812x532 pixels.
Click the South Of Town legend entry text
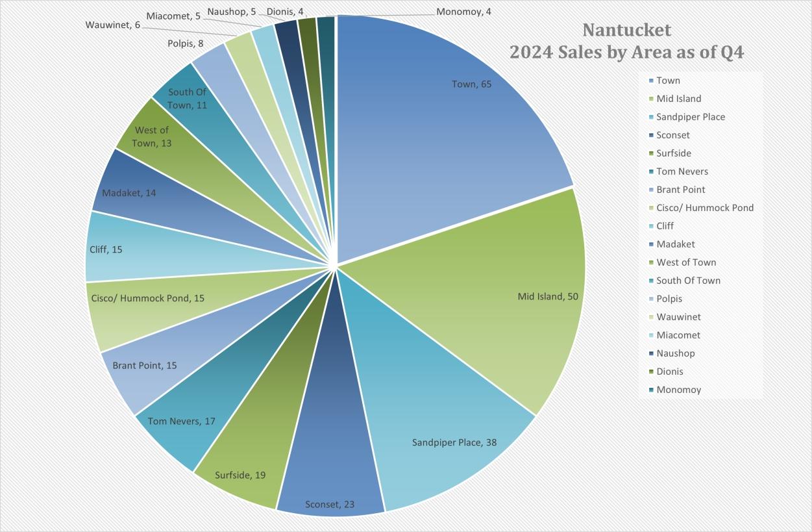point(689,281)
